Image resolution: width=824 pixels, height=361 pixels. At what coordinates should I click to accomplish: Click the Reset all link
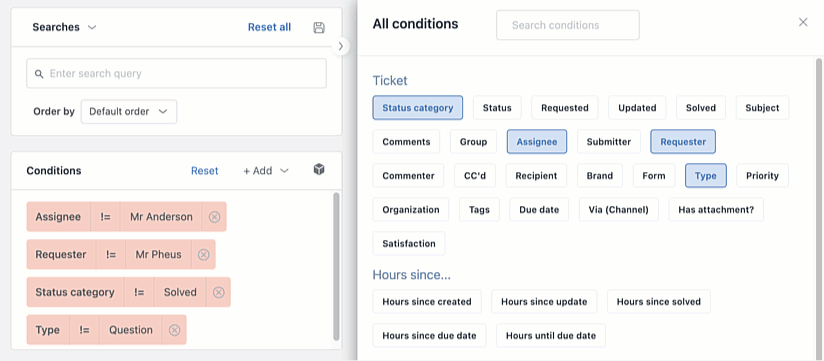point(270,27)
